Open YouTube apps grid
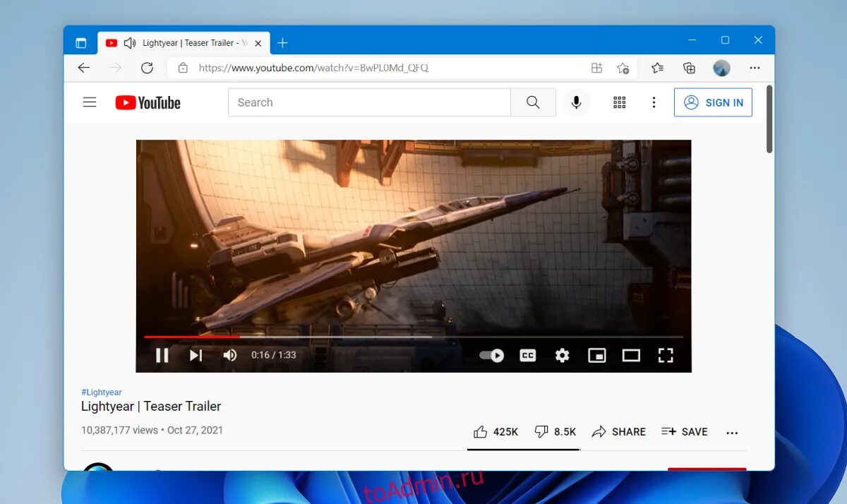Viewport: 847px width, 504px height. (x=620, y=102)
